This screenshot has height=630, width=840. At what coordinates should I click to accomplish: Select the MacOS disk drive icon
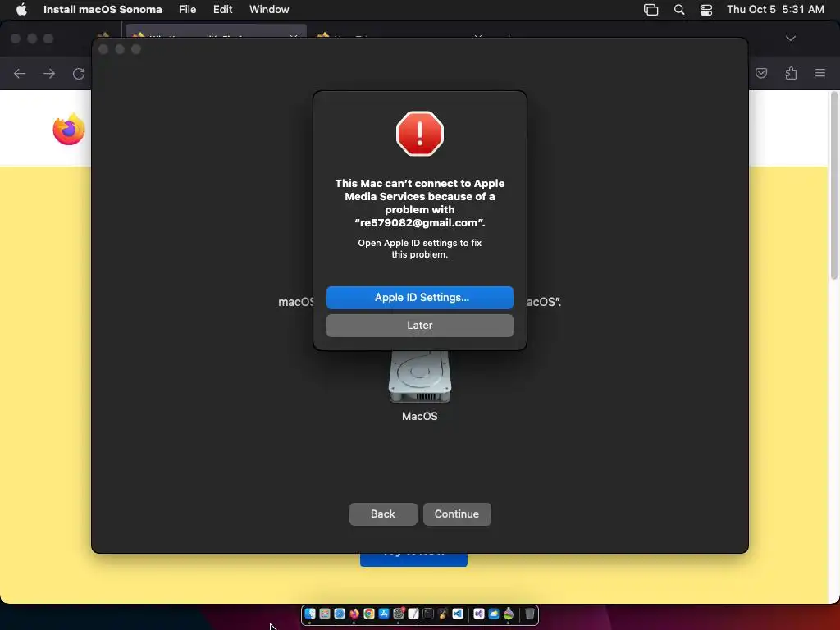(419, 376)
